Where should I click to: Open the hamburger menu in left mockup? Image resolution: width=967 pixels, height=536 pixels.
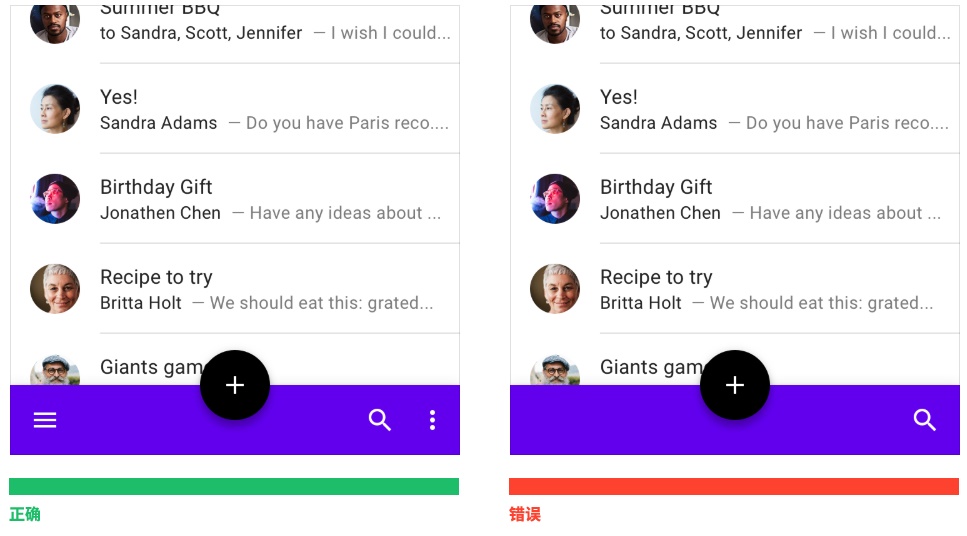45,420
